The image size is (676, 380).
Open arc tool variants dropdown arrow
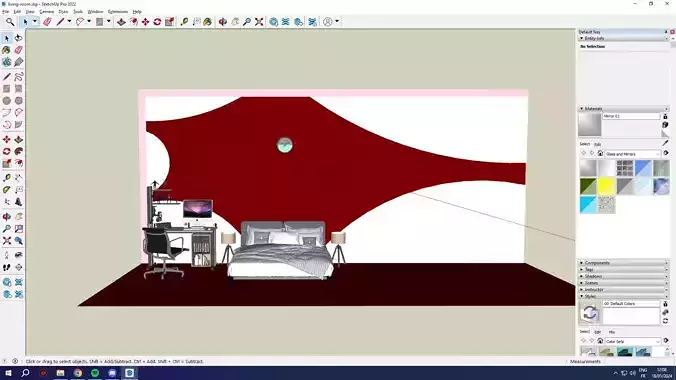click(89, 22)
